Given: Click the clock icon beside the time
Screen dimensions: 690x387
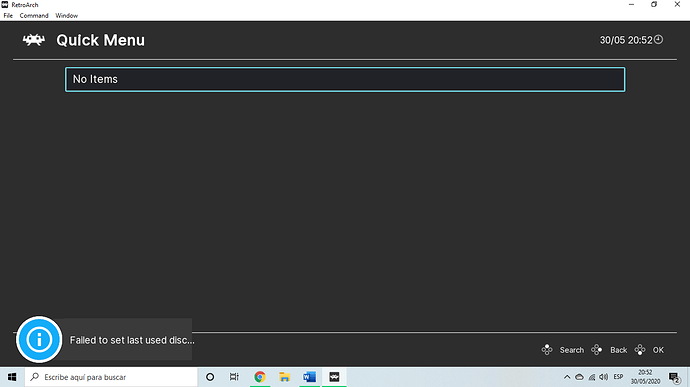Looking at the screenshot, I should (658, 40).
